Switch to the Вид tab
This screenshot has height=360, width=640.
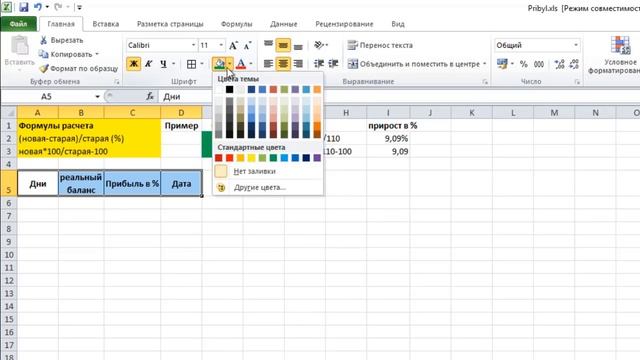(x=398, y=24)
